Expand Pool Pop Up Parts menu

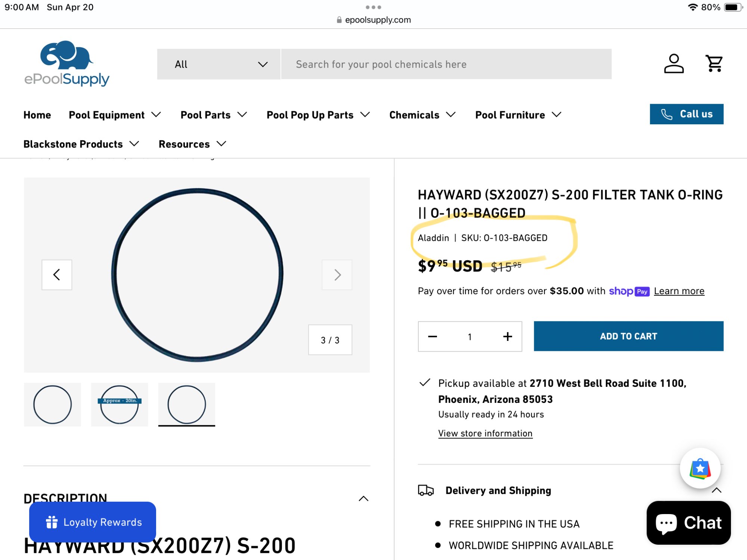tap(318, 115)
